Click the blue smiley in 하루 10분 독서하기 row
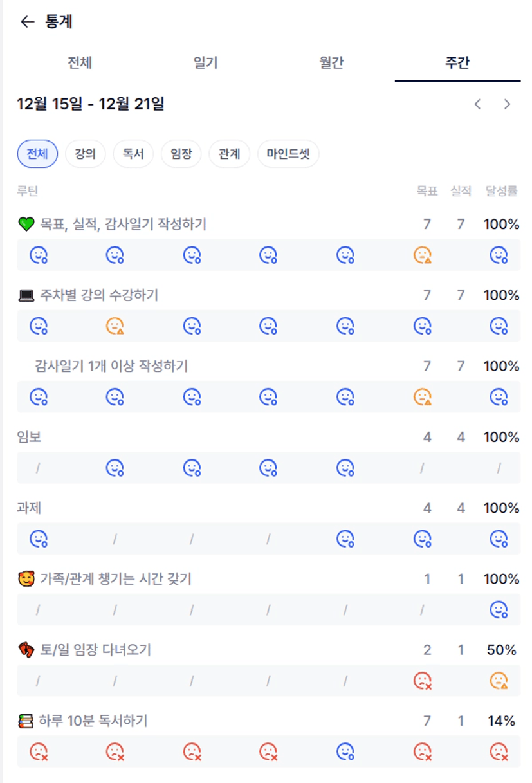The height and width of the screenshot is (783, 532). [346, 751]
